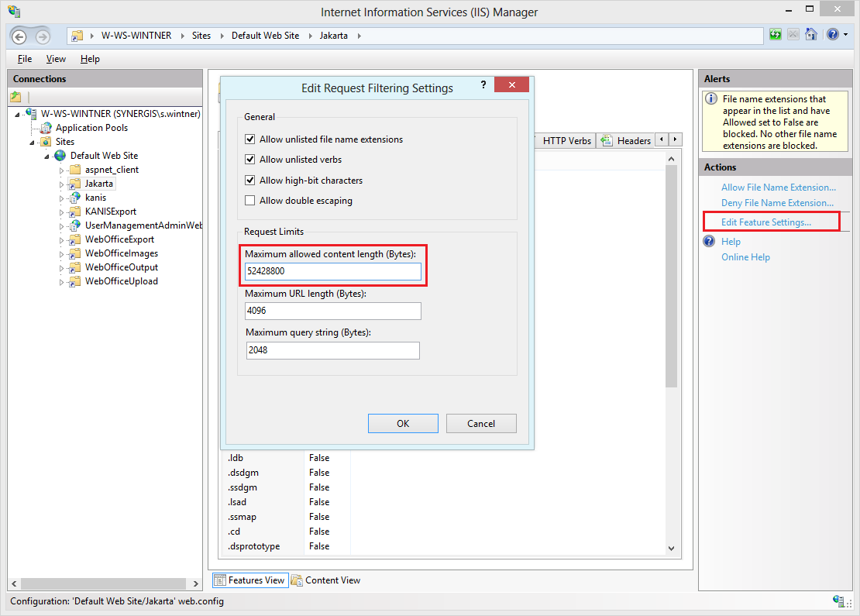The image size is (860, 616).
Task: Collapse the Sites tree node
Action: tap(33, 141)
